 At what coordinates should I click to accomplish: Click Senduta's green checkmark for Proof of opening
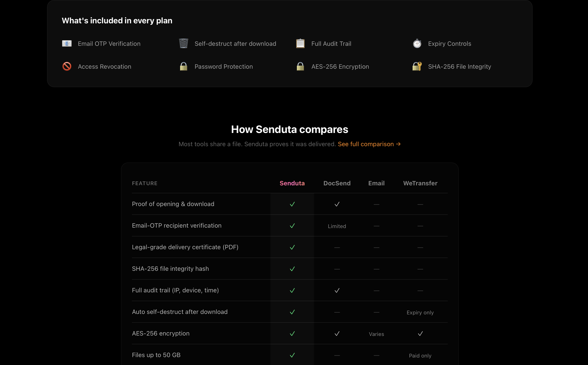292,204
